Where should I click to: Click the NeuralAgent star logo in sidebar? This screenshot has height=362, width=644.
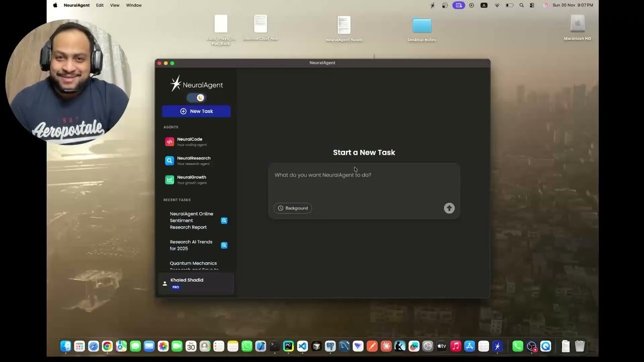176,84
